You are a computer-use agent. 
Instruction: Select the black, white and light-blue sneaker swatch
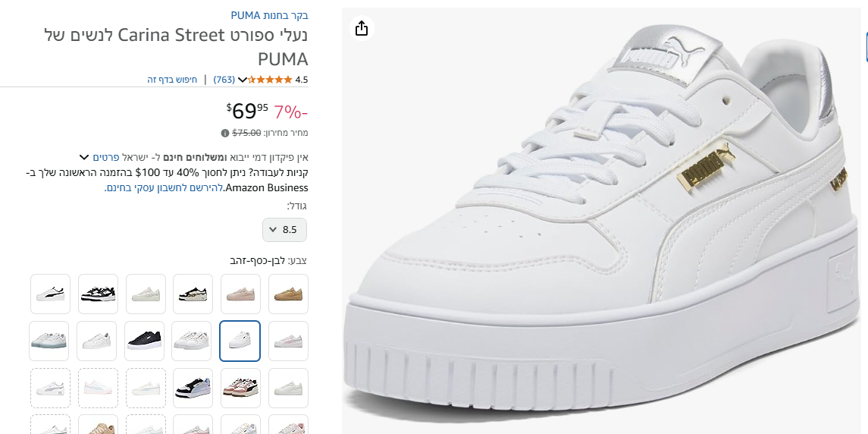(193, 388)
